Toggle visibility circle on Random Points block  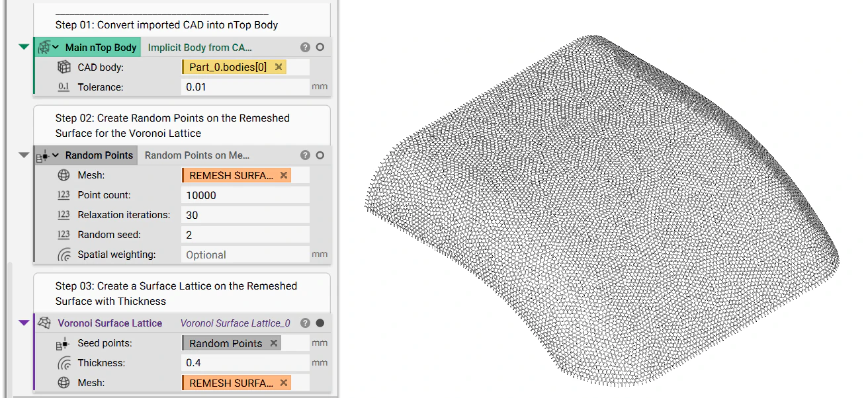(x=320, y=155)
